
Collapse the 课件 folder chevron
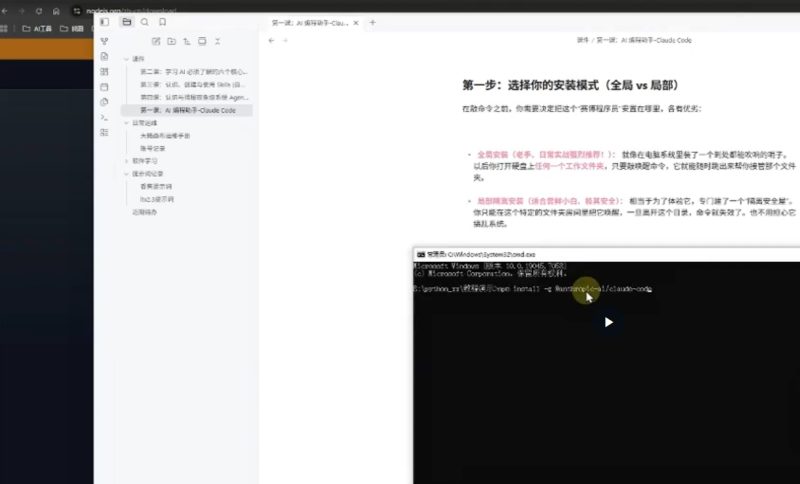[x=127, y=59]
